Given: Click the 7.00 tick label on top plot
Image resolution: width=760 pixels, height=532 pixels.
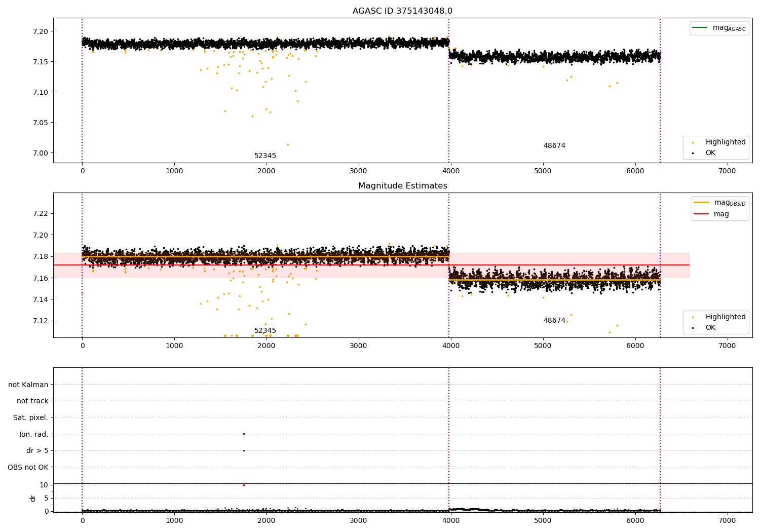Looking at the screenshot, I should [40, 153].
